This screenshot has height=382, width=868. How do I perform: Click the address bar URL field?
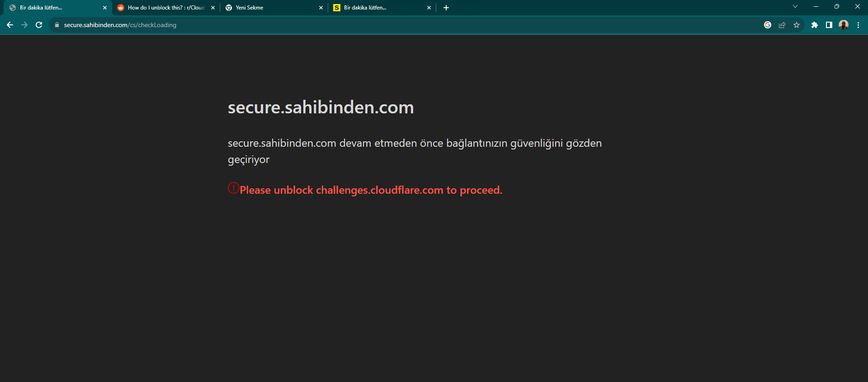click(x=407, y=25)
